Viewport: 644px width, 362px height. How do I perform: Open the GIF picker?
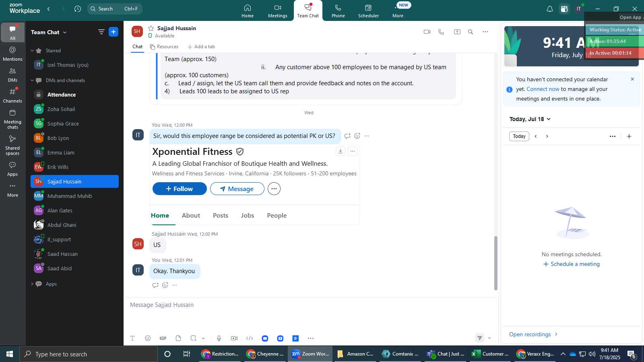163,338
